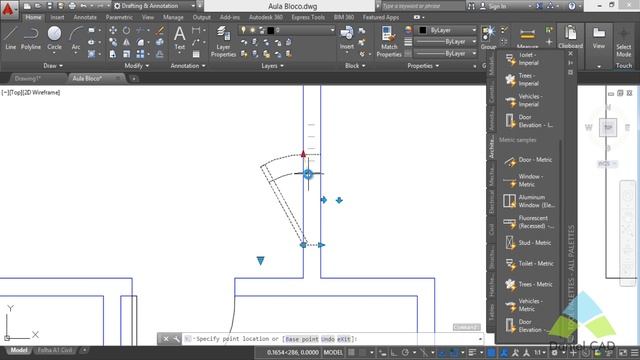640x360 pixels.
Task: Toggle grid display in status bar
Action: tap(352, 352)
